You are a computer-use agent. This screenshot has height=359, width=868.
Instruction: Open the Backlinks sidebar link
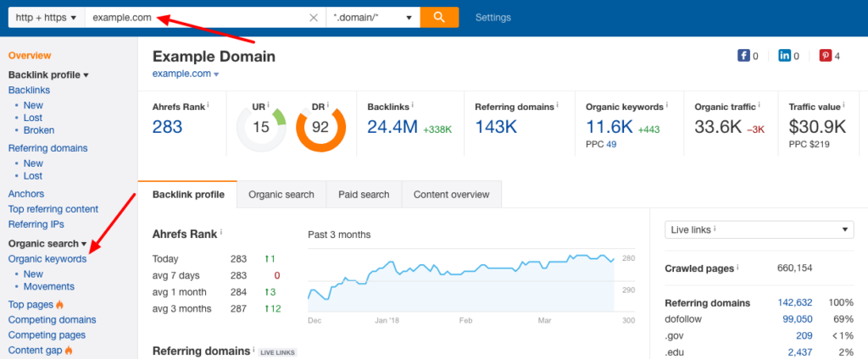tap(29, 90)
